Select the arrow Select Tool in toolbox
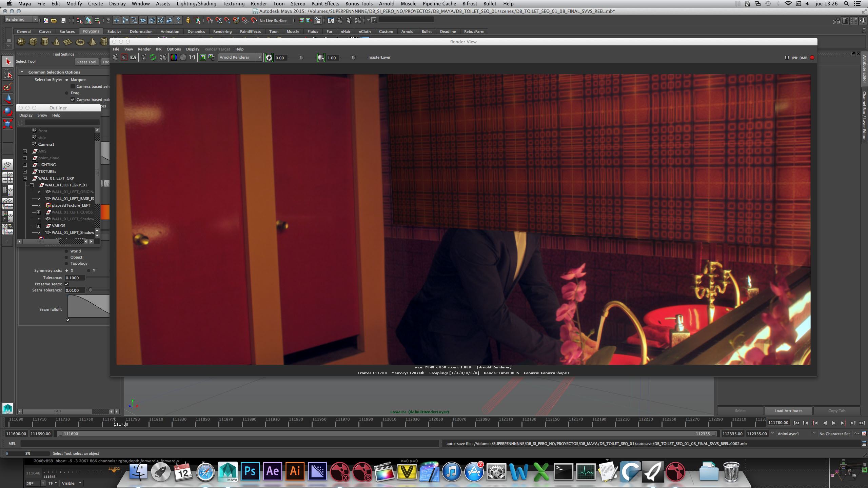Viewport: 868px width, 488px height. 8,62
